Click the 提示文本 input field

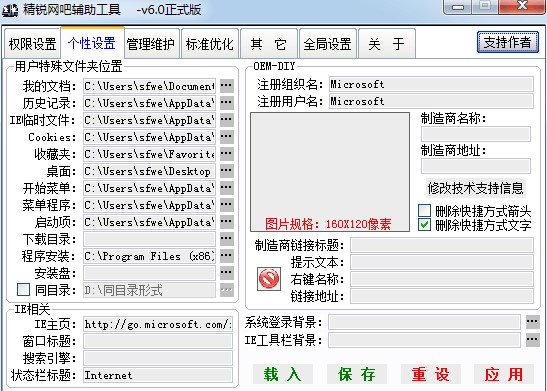(x=442, y=262)
